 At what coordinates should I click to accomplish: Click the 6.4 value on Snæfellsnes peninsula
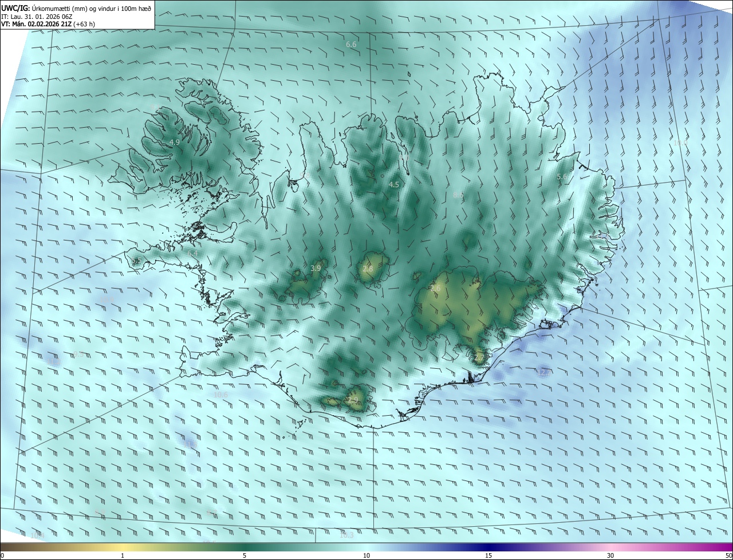pos(192,253)
